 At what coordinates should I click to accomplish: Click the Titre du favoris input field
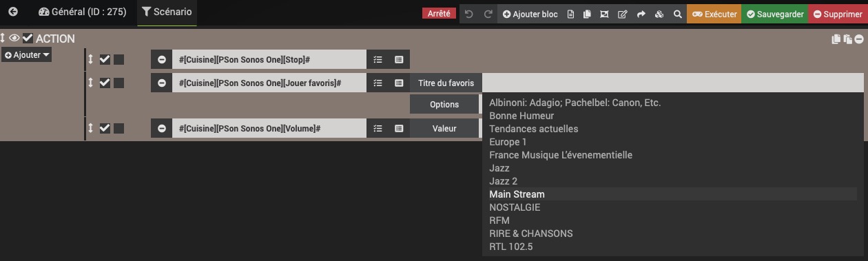pos(672,83)
